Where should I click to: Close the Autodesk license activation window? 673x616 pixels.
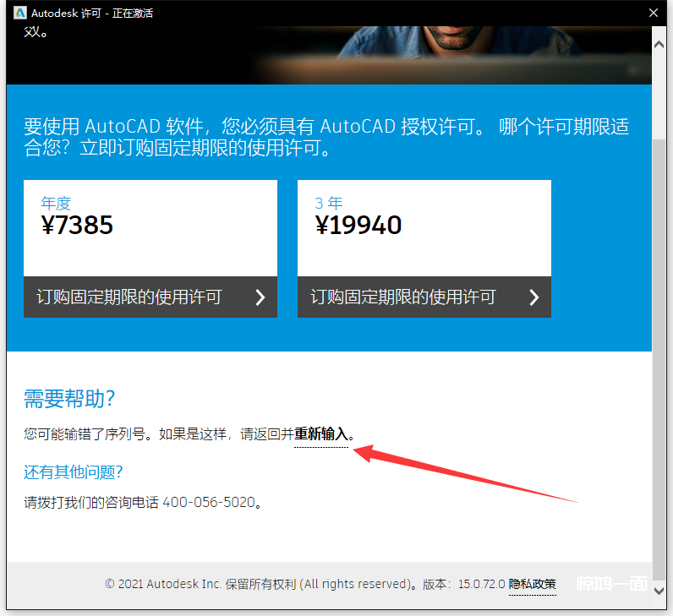pyautogui.click(x=654, y=13)
